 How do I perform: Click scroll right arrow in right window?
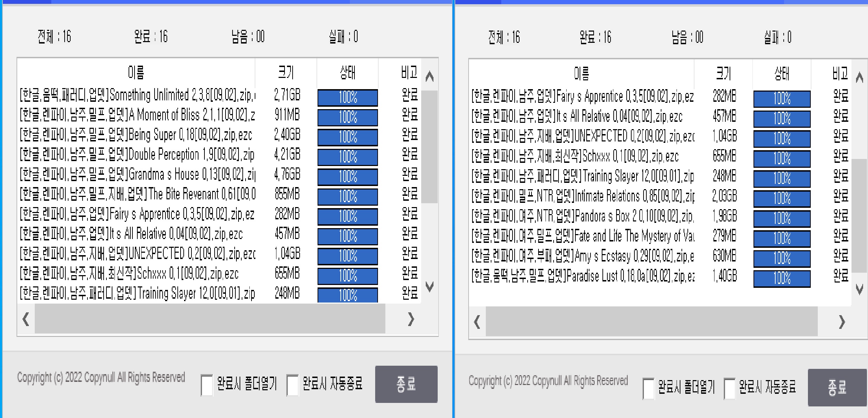pyautogui.click(x=842, y=321)
